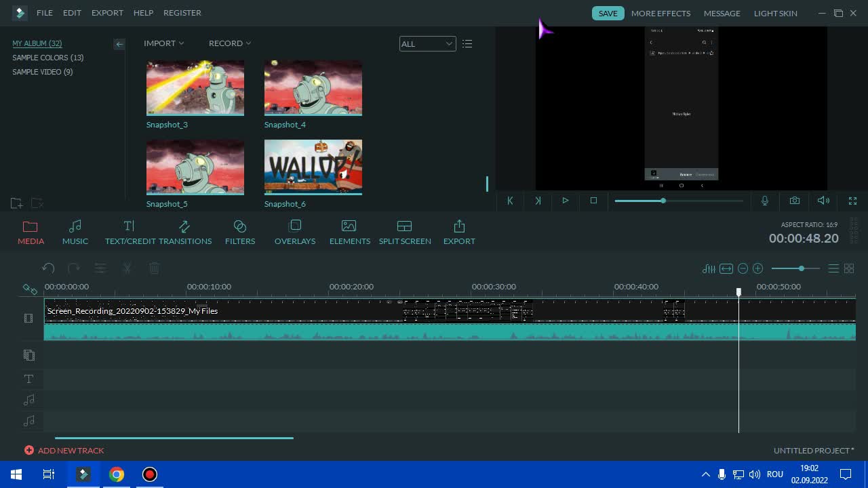868x488 pixels.
Task: Select the Snapshot_4 thumbnail
Action: click(x=313, y=88)
